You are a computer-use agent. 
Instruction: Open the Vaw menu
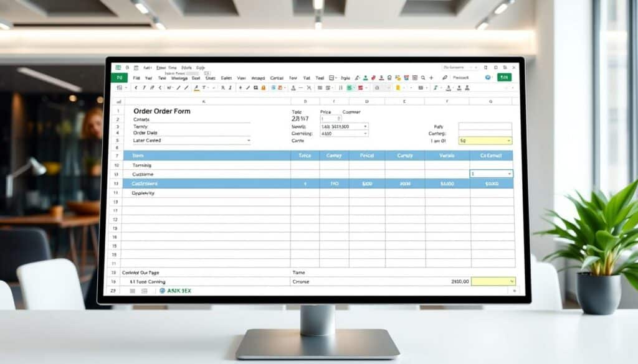[241, 78]
